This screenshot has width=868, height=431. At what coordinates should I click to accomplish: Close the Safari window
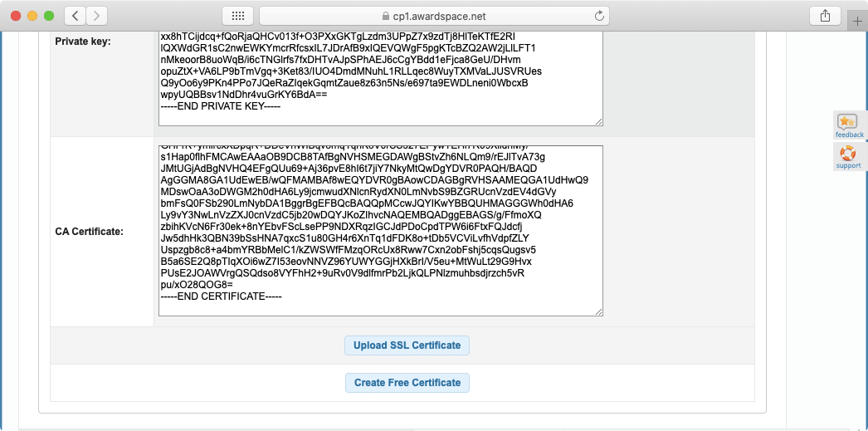17,16
